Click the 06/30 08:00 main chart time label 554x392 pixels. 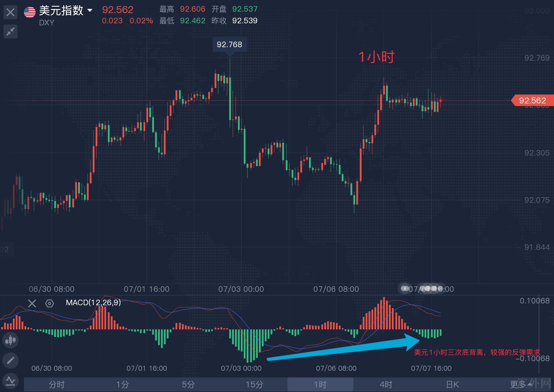click(52, 289)
